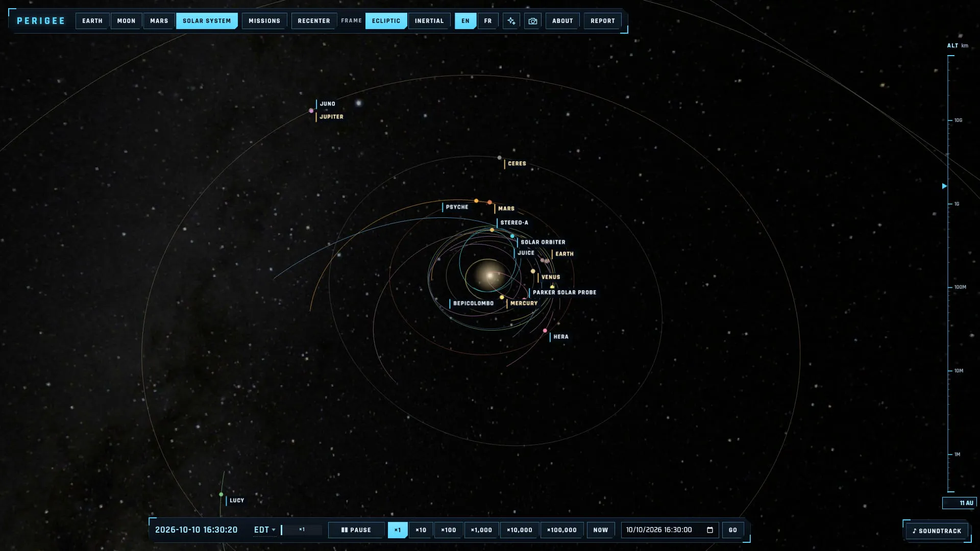This screenshot has height=551, width=980.
Task: Switch frame to Inertial
Action: click(429, 21)
